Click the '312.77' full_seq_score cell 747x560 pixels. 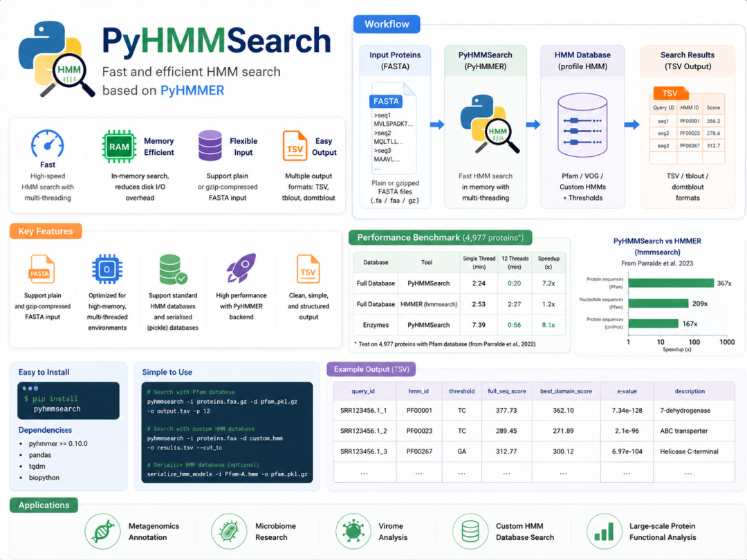tap(506, 451)
